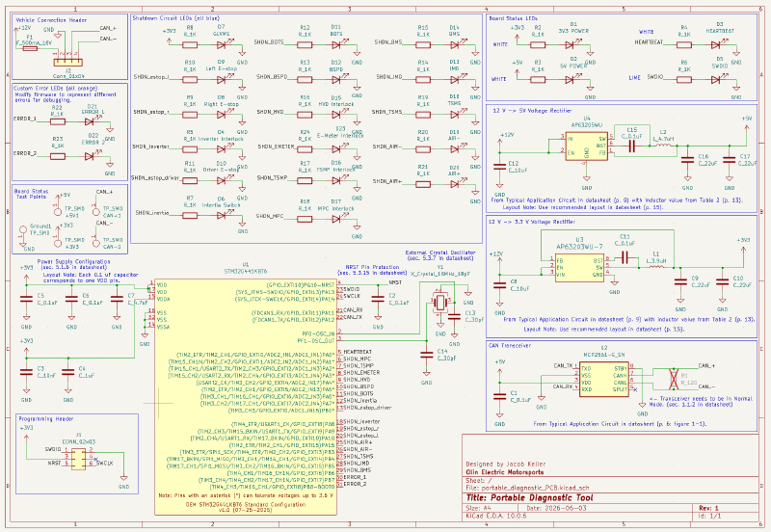Viewport: 771px width, 532px height.
Task: Select the U2 MCP2561 CAN transceiver symbol
Action: click(604, 379)
